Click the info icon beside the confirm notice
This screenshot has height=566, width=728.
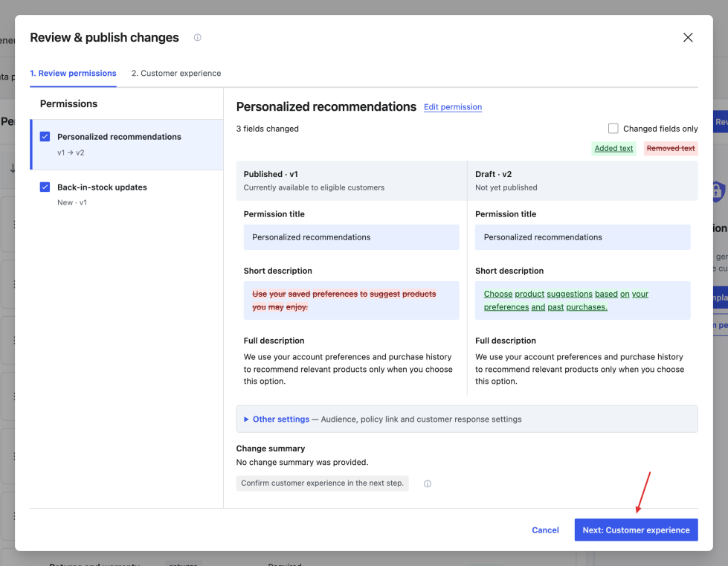pos(427,484)
